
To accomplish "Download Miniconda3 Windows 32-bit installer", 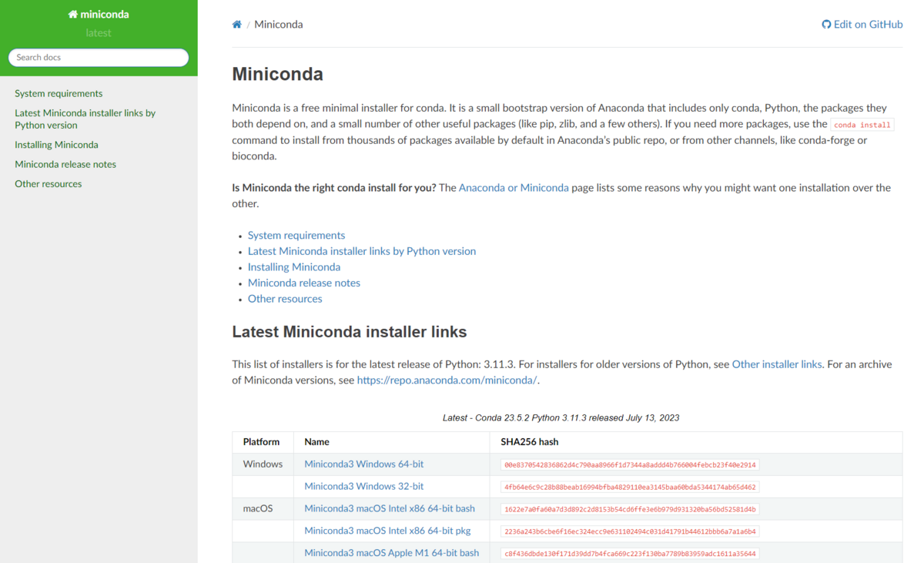I will coord(364,487).
